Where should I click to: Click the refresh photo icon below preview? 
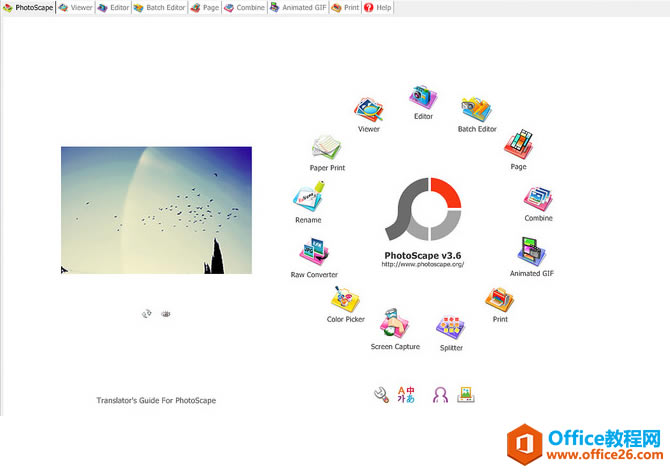point(147,314)
